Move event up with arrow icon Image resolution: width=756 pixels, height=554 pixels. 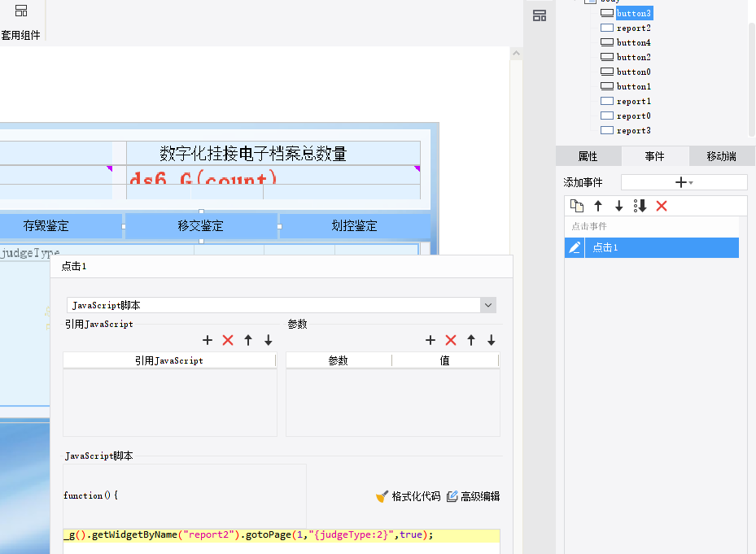pyautogui.click(x=598, y=206)
